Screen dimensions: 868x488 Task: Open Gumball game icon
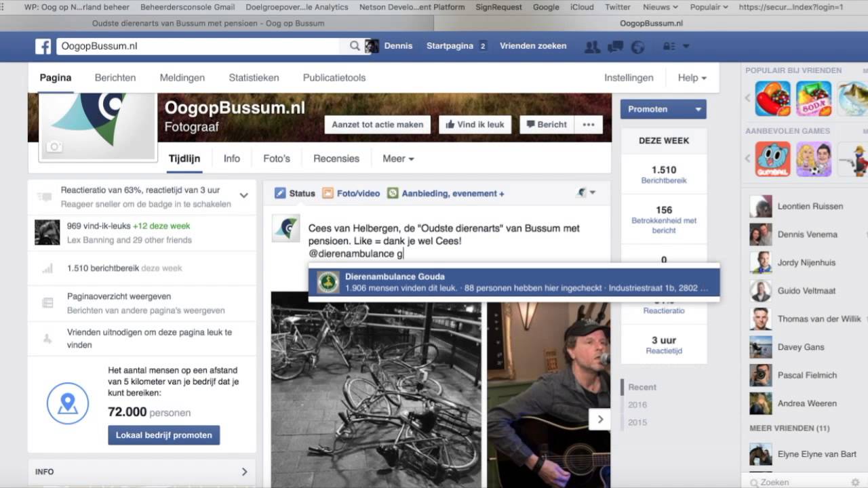point(773,159)
